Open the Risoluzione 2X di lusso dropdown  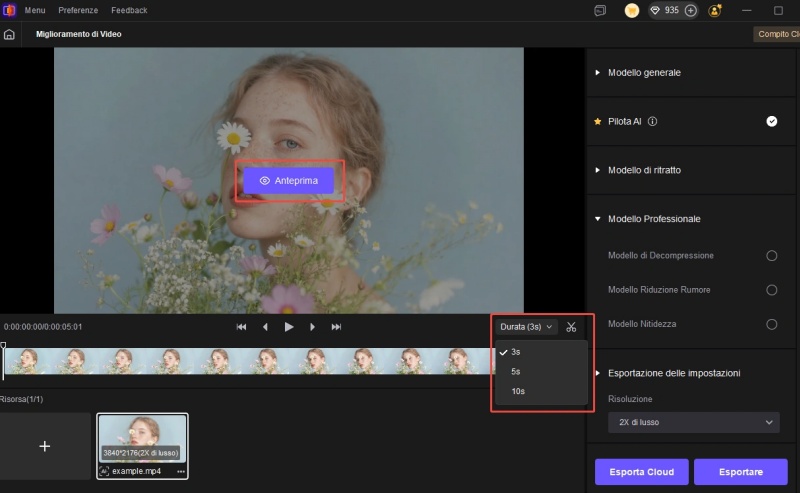[x=693, y=423]
